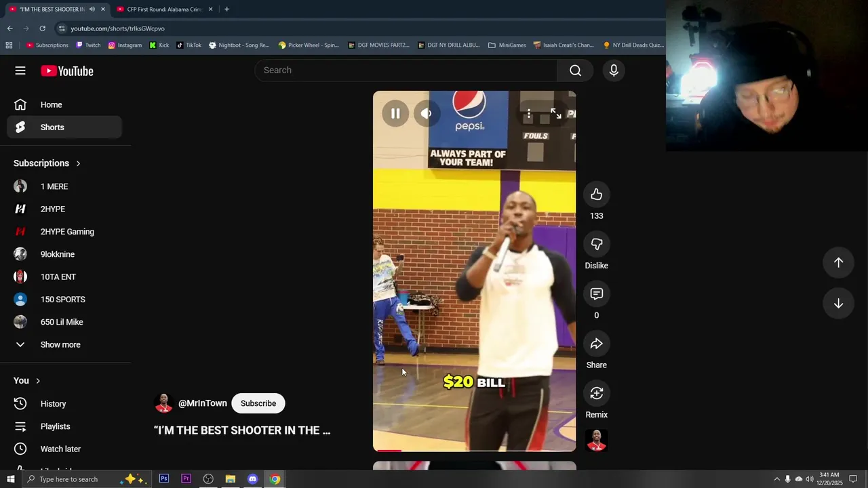Remix this Short
868x488 pixels.
pyautogui.click(x=597, y=393)
